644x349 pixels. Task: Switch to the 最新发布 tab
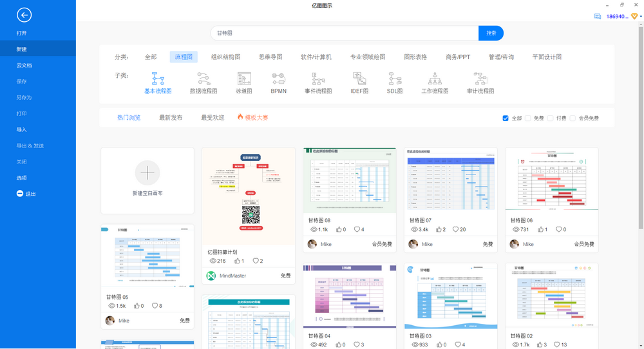coord(171,118)
